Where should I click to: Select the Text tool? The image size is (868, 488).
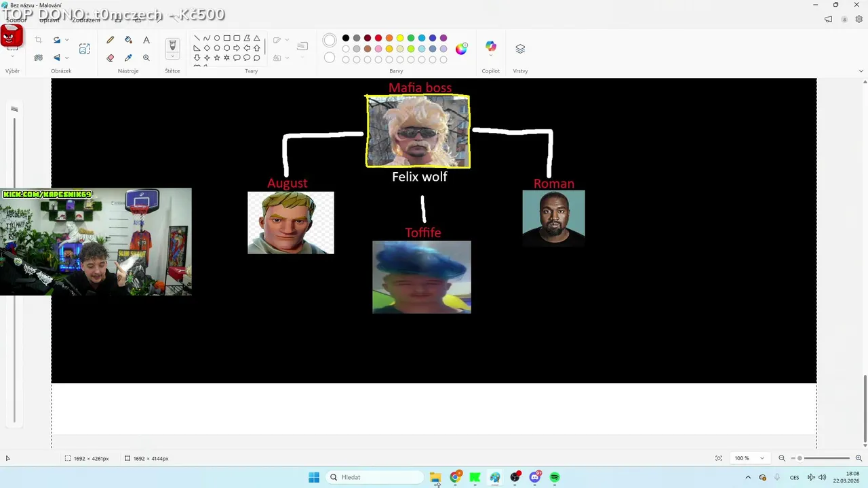point(146,40)
